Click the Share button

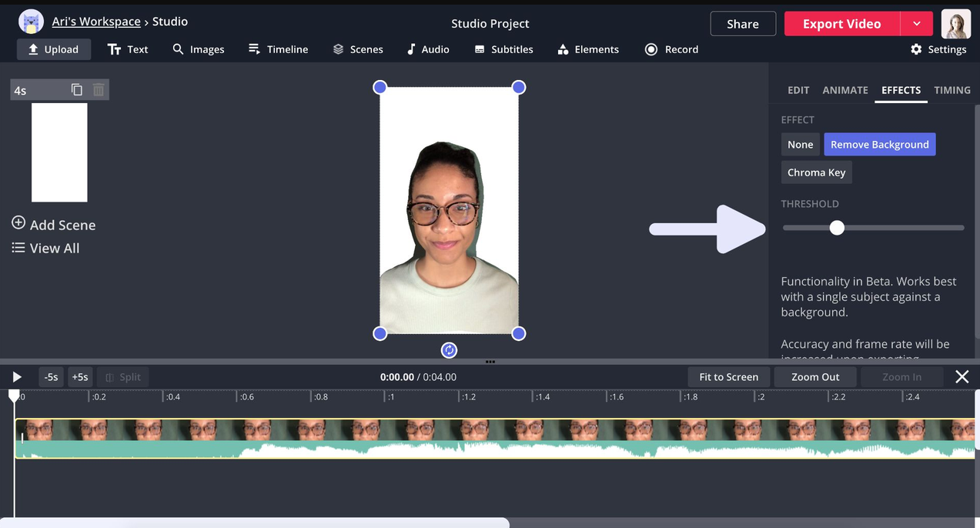[x=743, y=24]
